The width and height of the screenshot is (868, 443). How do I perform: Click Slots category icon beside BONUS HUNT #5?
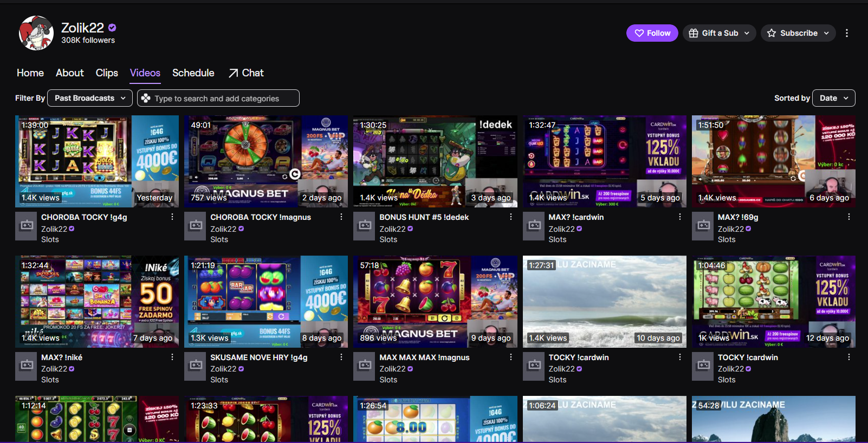365,225
